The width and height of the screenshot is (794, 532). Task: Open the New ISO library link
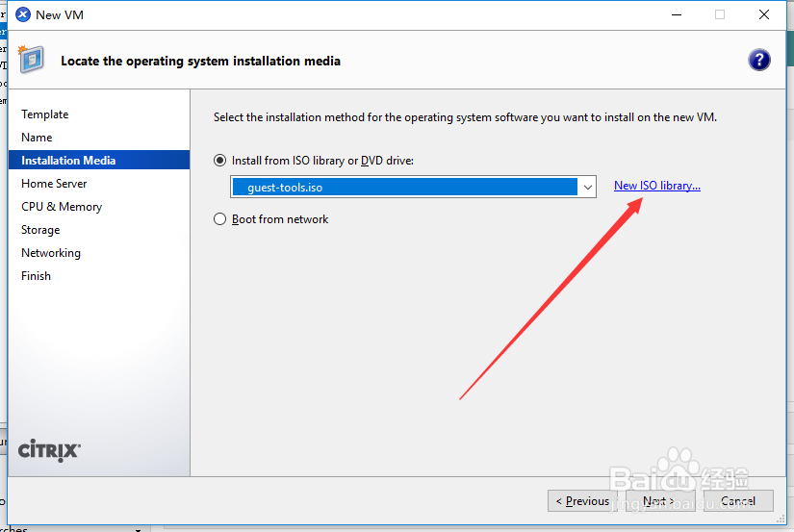656,186
